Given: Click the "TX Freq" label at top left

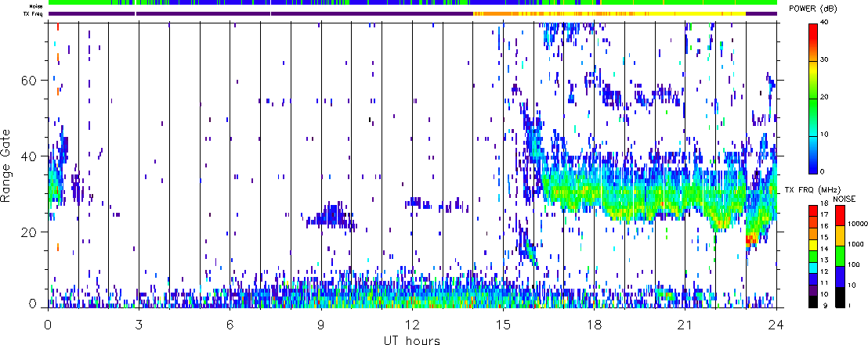Looking at the screenshot, I should [34, 13].
